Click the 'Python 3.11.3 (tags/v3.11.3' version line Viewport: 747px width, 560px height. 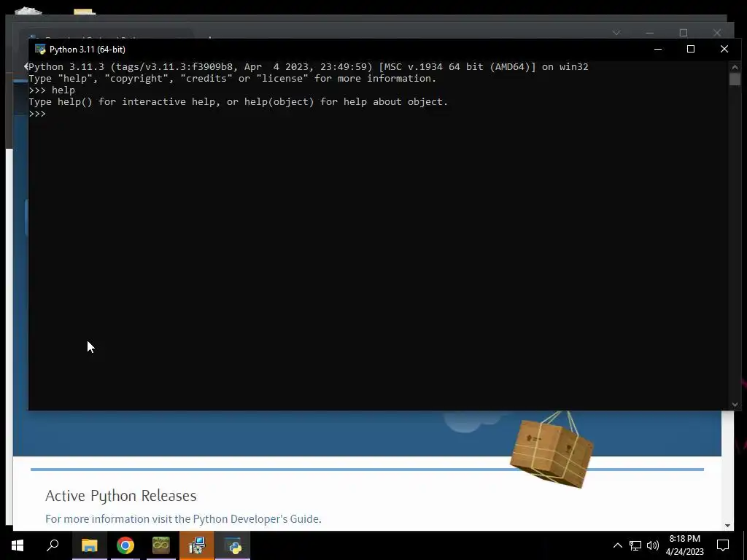[x=309, y=66]
